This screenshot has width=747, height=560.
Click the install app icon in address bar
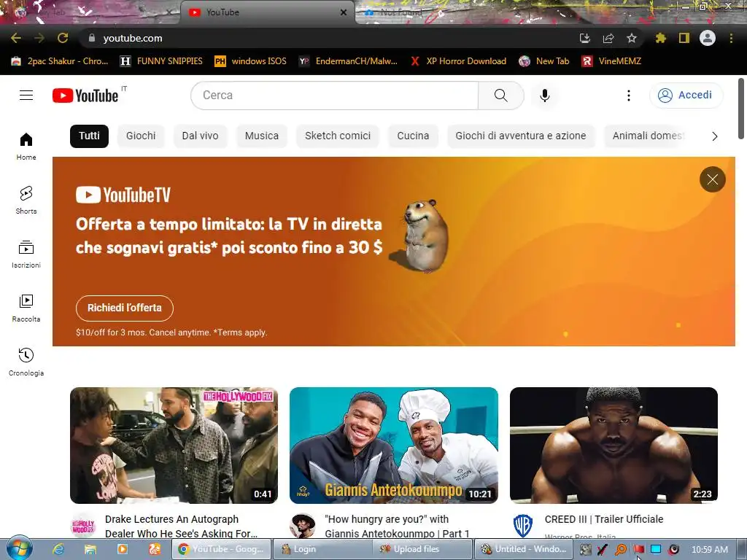(x=584, y=38)
